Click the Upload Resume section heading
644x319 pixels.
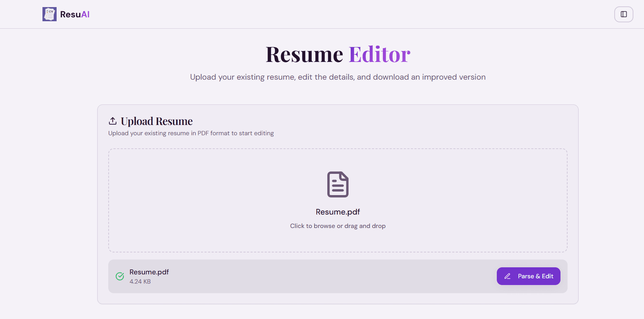157,121
